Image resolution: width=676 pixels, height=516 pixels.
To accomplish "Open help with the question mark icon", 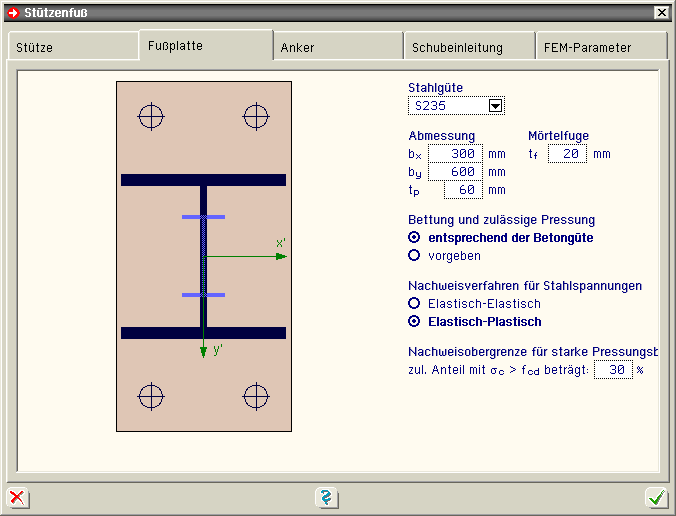I will click(326, 497).
